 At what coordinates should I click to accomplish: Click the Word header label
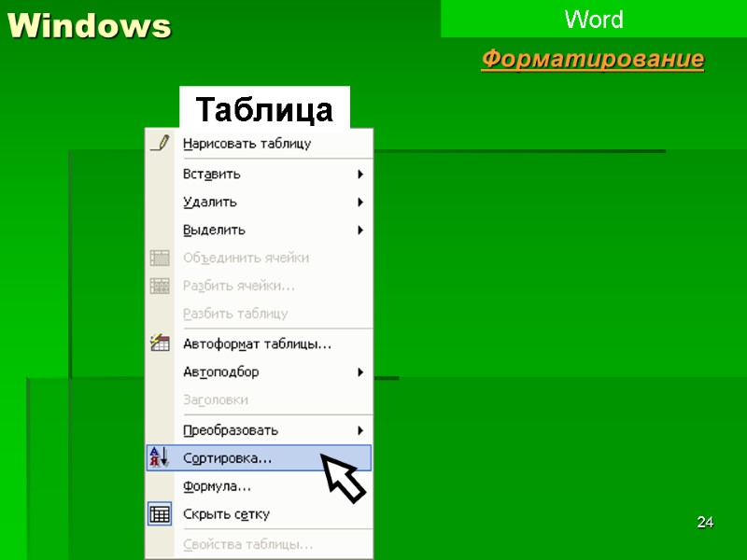[594, 20]
